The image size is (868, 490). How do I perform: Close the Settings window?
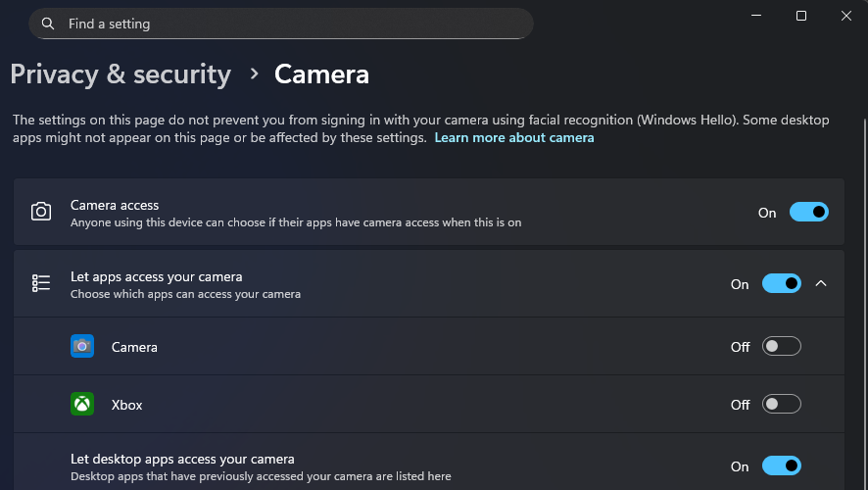pyautogui.click(x=846, y=16)
